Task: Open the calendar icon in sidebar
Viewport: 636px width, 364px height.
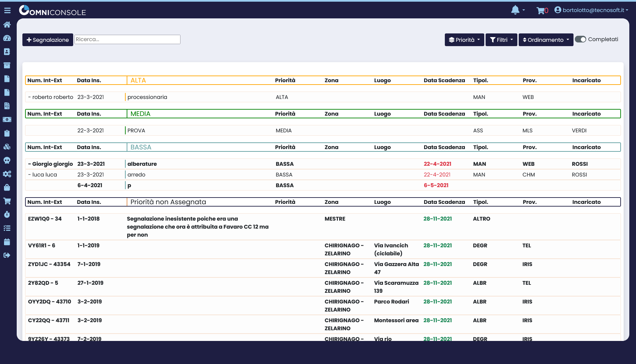Action: (7, 242)
